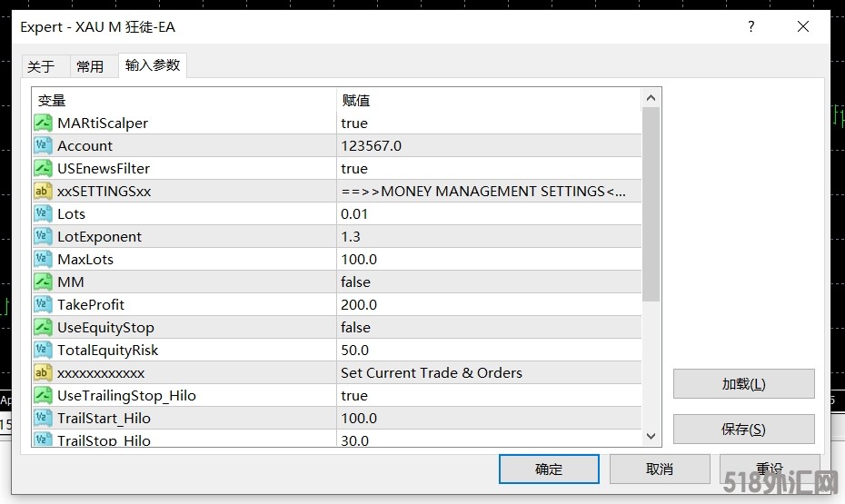845x504 pixels.
Task: Confirm settings with the 确定 button
Action: pos(549,469)
